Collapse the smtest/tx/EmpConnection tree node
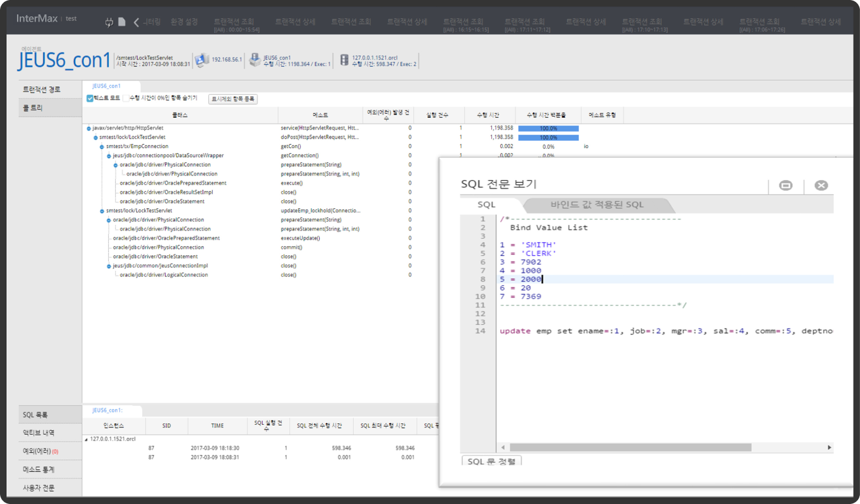Image resolution: width=860 pixels, height=504 pixels. click(102, 147)
